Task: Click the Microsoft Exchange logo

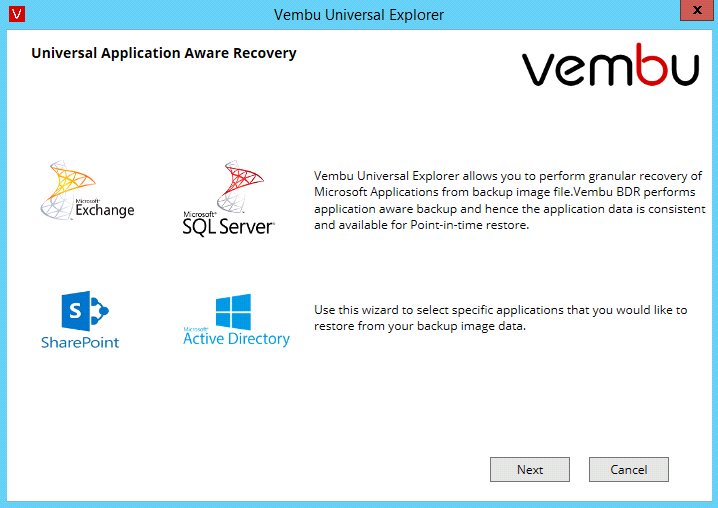Action: 87,190
